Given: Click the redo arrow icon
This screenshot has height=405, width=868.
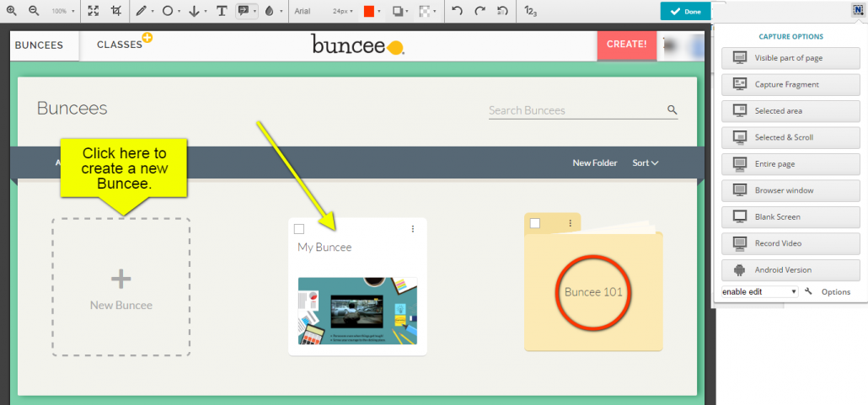Looking at the screenshot, I should tap(480, 11).
